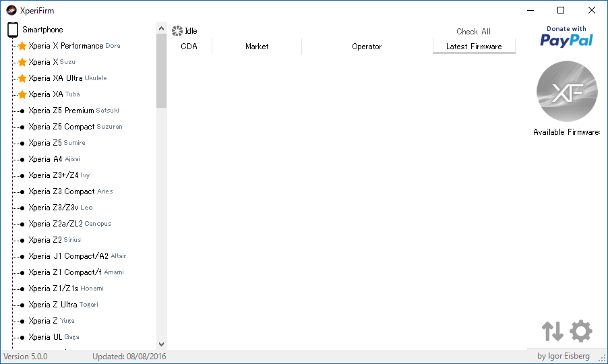608x364 pixels.
Task: Select Xperia UL Gaga
Action: [53, 337]
